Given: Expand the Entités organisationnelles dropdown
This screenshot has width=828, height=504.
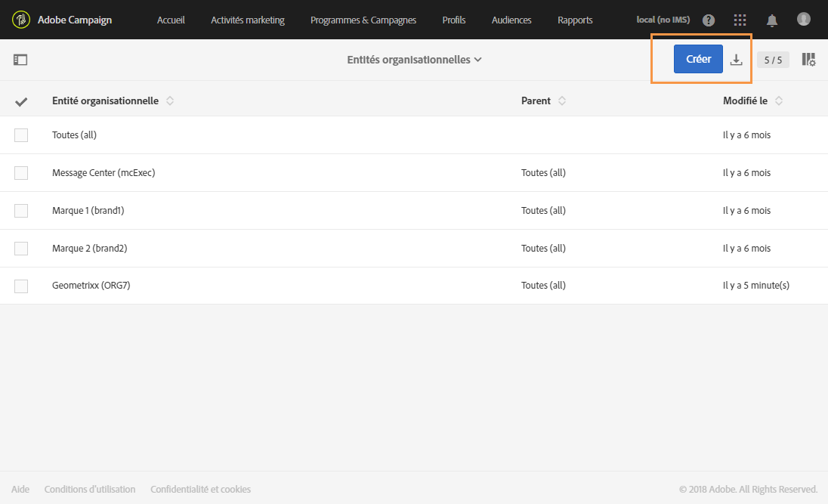Looking at the screenshot, I should (x=414, y=60).
